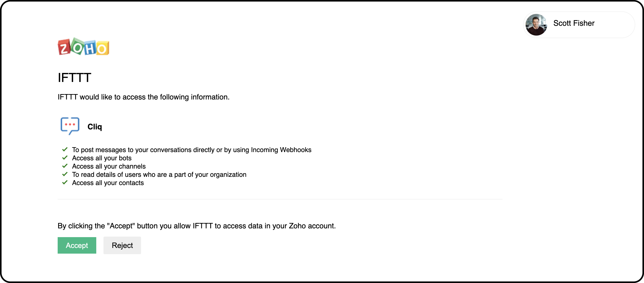Select the IFTTT heading text
The image size is (644, 283).
point(74,78)
